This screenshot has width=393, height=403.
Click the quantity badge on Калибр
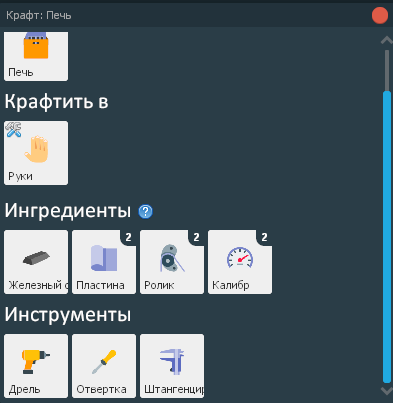264,237
